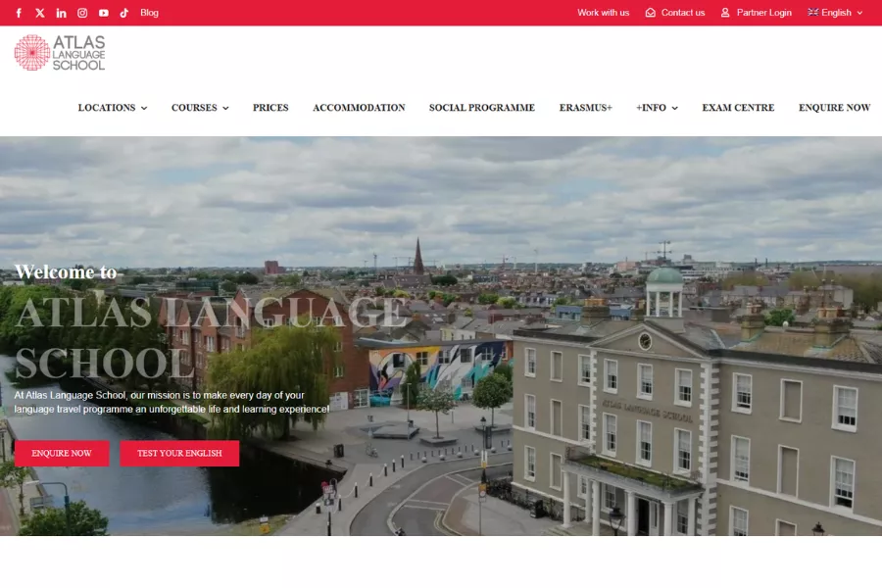Go to the Social Programme page
882x588 pixels.
(482, 108)
